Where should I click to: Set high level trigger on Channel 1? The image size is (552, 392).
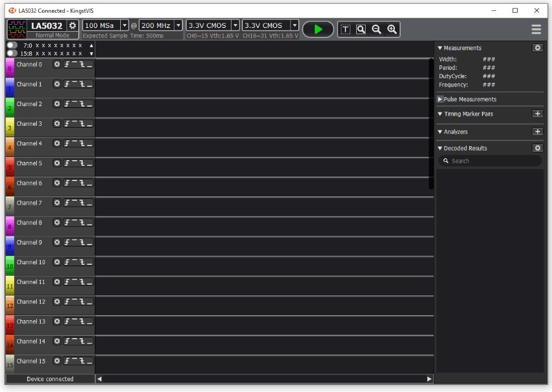74,84
